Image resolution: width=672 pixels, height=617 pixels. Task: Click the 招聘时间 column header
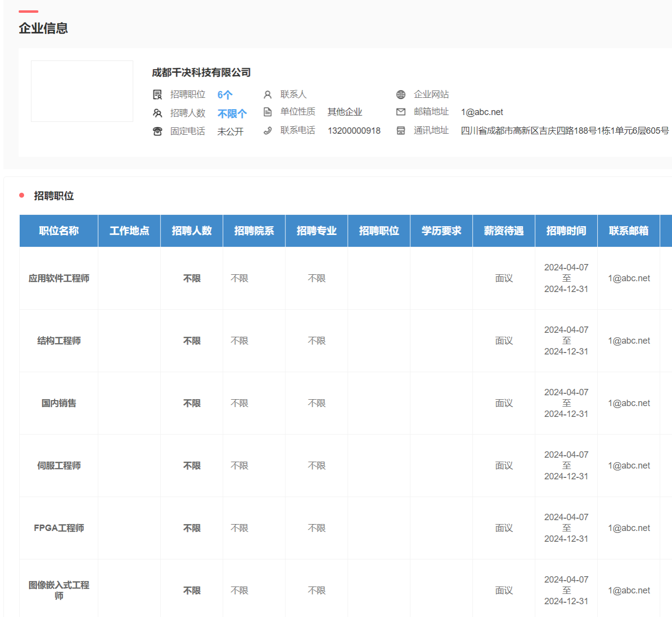566,231
